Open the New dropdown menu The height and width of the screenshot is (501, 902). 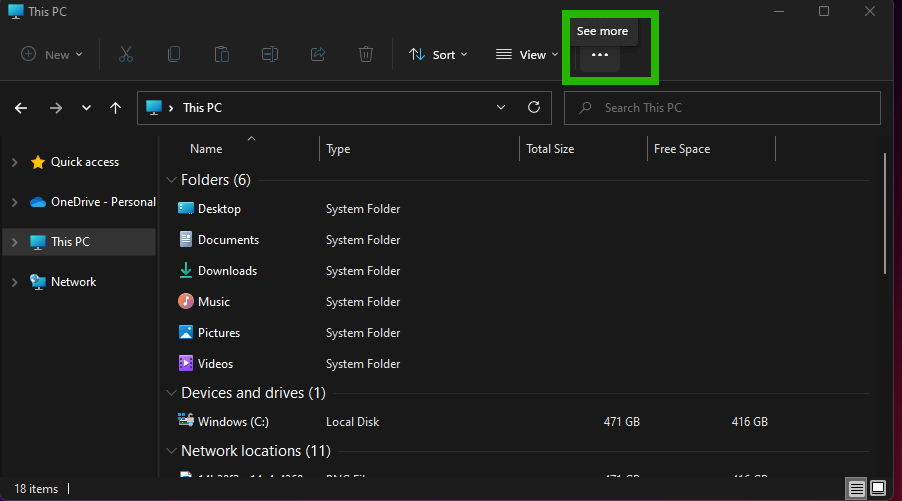coord(52,55)
